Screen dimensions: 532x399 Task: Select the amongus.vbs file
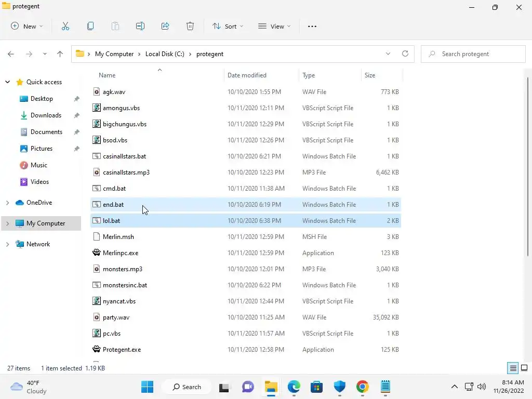pyautogui.click(x=246, y=108)
